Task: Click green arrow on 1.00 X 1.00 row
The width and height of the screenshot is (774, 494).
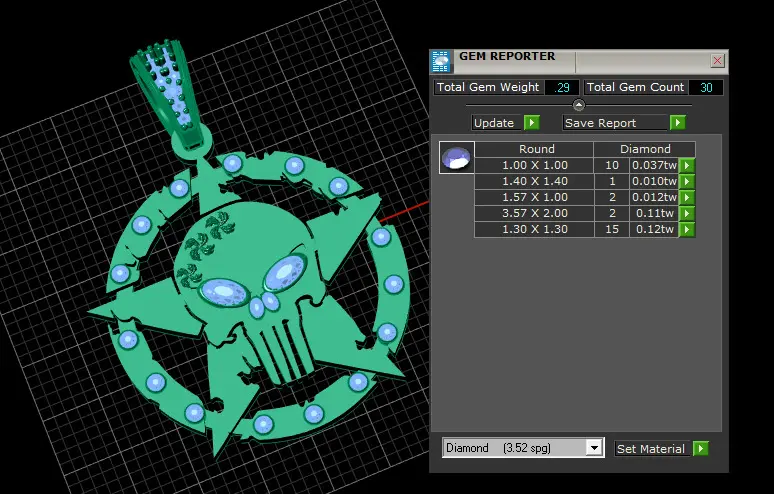Action: pyautogui.click(x=687, y=165)
